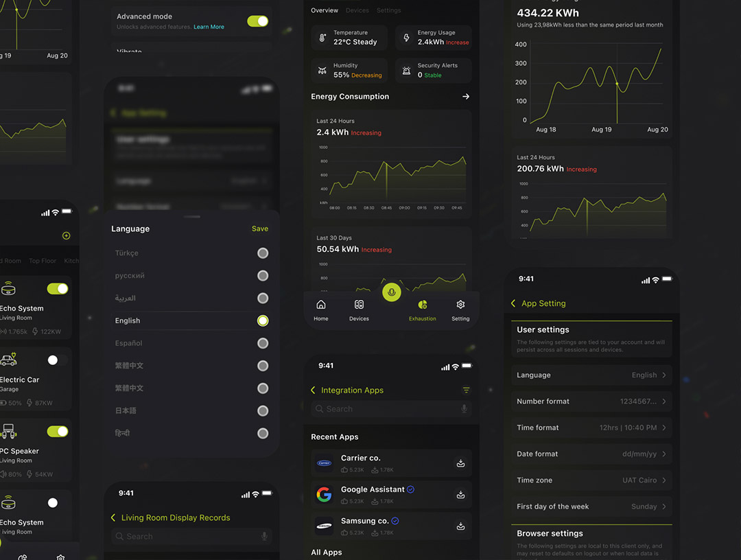Switch to the Overview tab
Viewport: 741px width, 560px height.
[x=324, y=10]
